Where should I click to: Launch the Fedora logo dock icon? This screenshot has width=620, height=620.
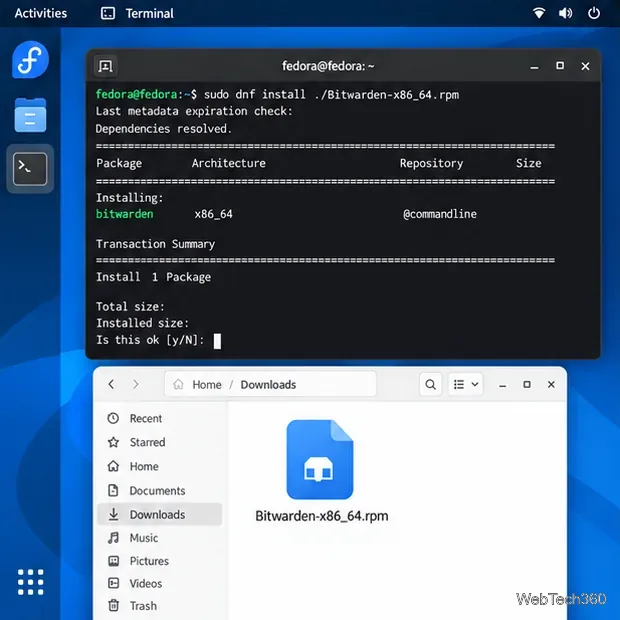point(30,60)
